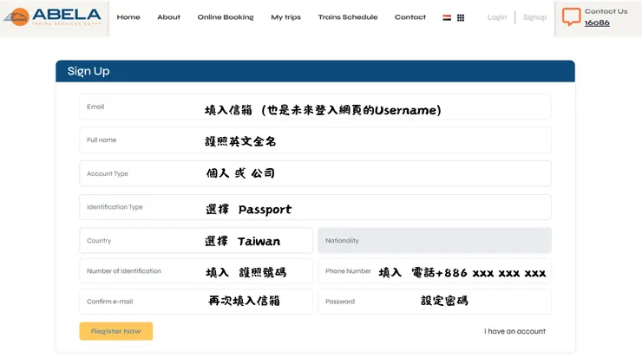Click the Register Now button
This screenshot has height=364, width=642.
(116, 331)
